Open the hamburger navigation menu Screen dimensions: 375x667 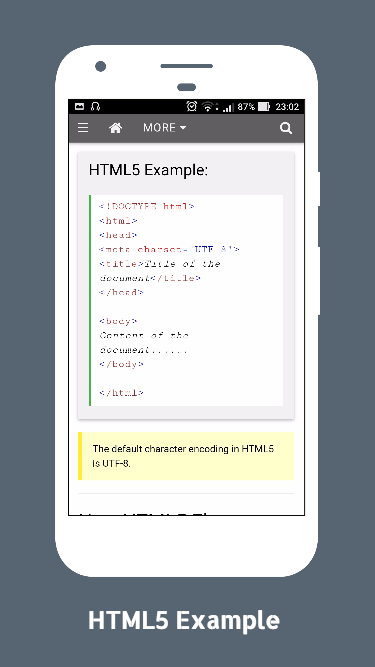coord(83,128)
